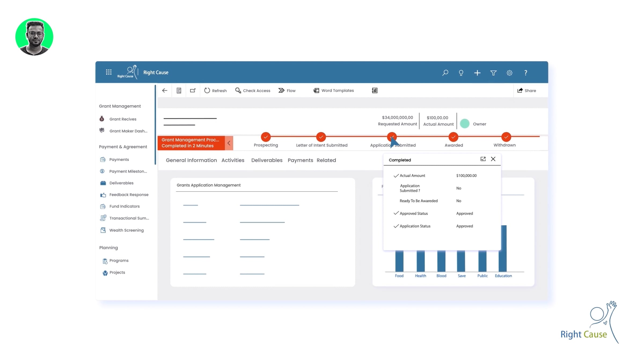Pop out the Completed stage flyout
The height and width of the screenshot is (362, 644).
[483, 159]
